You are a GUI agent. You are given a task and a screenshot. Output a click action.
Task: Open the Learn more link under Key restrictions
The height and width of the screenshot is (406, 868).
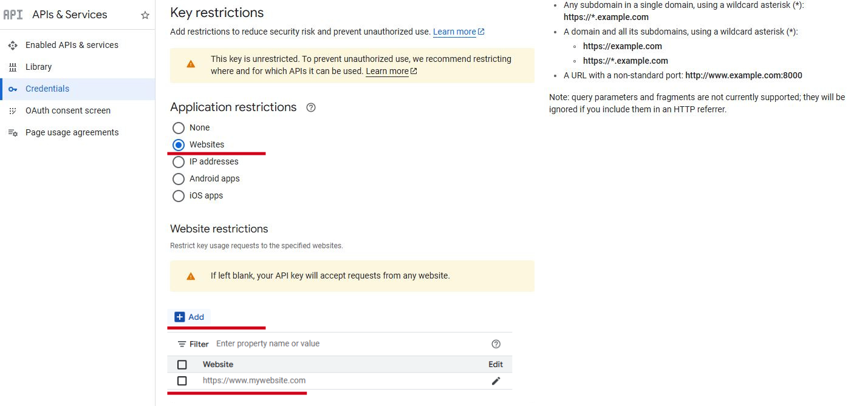click(454, 32)
